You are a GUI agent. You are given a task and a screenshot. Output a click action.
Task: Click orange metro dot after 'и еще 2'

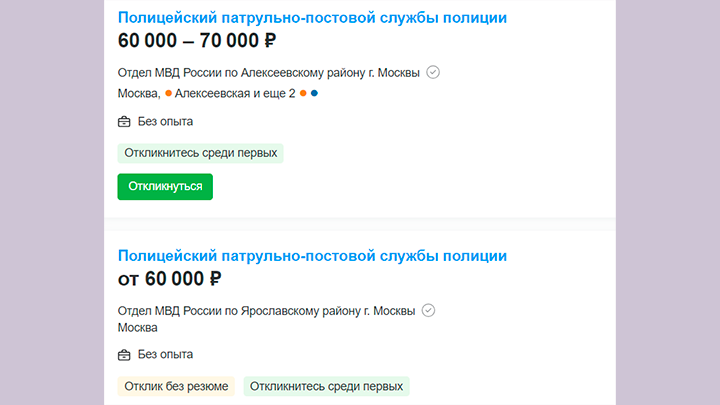point(303,93)
